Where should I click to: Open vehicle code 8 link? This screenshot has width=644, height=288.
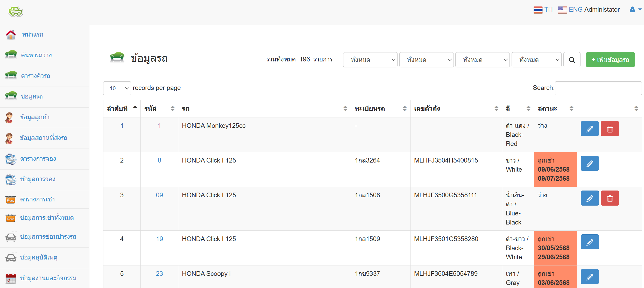[159, 160]
